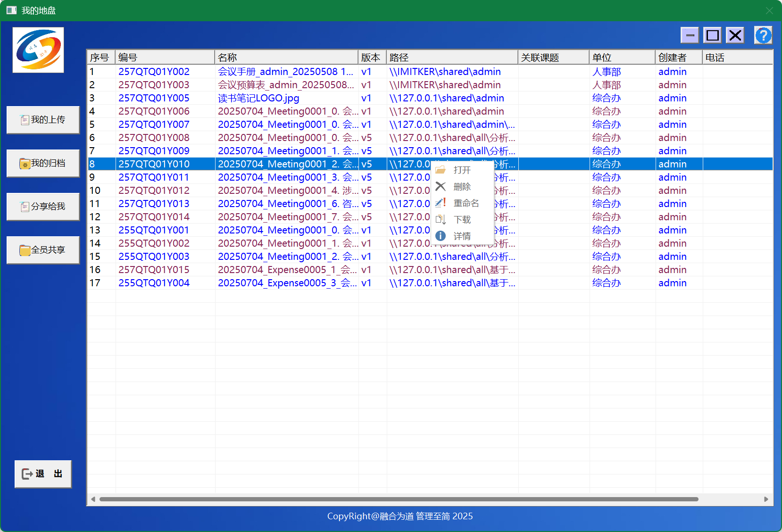Click the 编号 column header

click(165, 58)
